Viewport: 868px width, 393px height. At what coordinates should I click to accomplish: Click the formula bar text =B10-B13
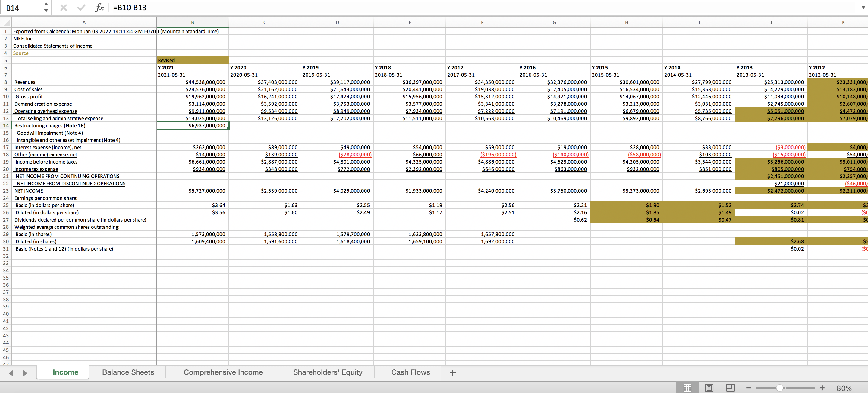[x=130, y=8]
